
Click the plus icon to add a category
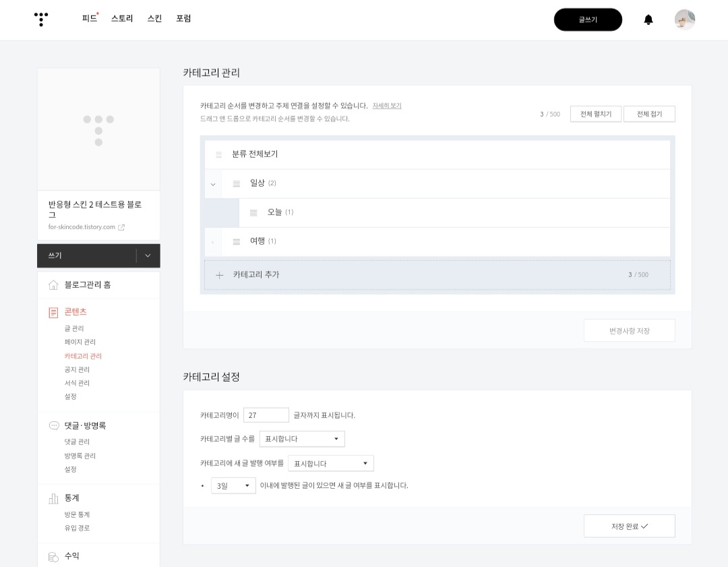click(220, 275)
